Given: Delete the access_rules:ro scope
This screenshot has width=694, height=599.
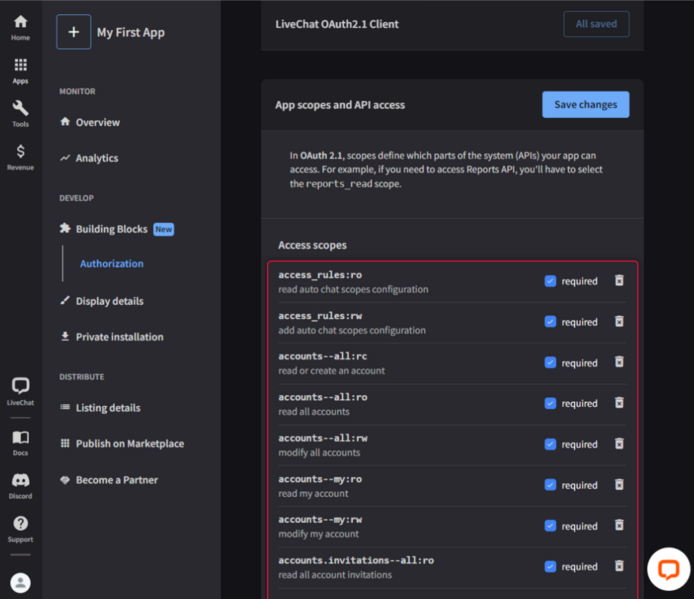Looking at the screenshot, I should tap(619, 281).
